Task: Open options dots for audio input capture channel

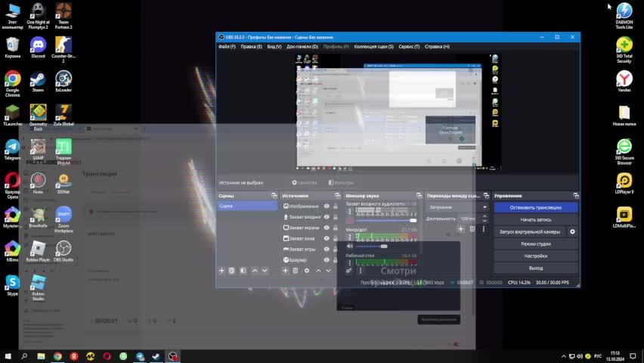Action: [350, 212]
